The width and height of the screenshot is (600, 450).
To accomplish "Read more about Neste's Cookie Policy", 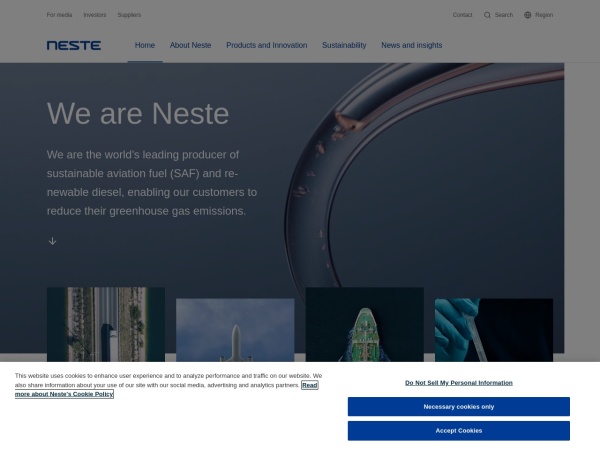I will [64, 394].
